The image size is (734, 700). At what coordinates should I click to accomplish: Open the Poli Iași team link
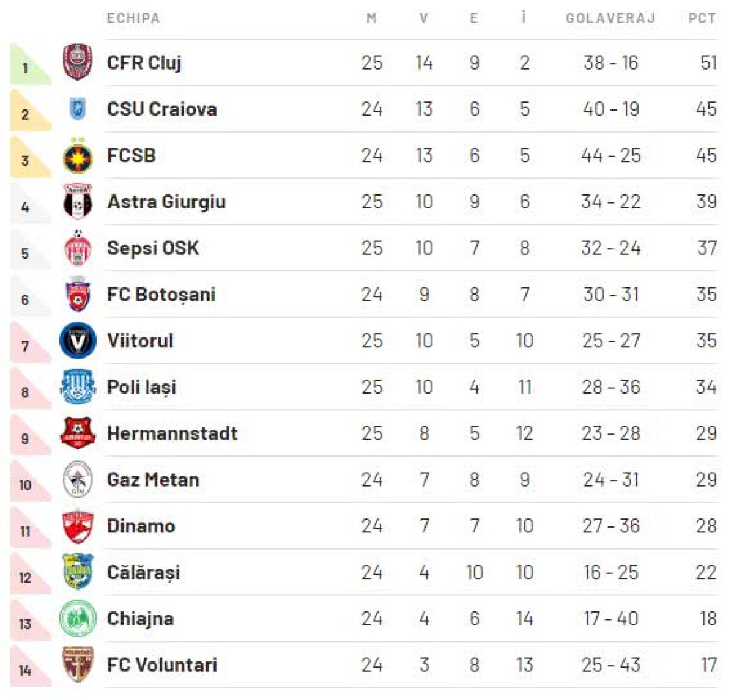pos(141,387)
